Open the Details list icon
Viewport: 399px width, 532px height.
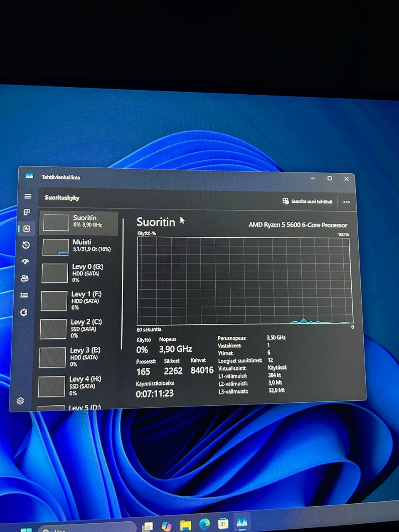point(24,295)
